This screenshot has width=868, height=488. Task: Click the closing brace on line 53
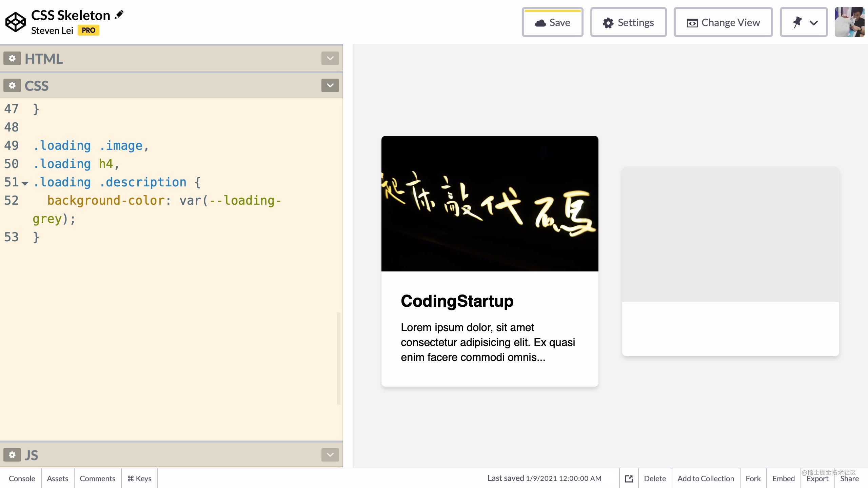[36, 237]
